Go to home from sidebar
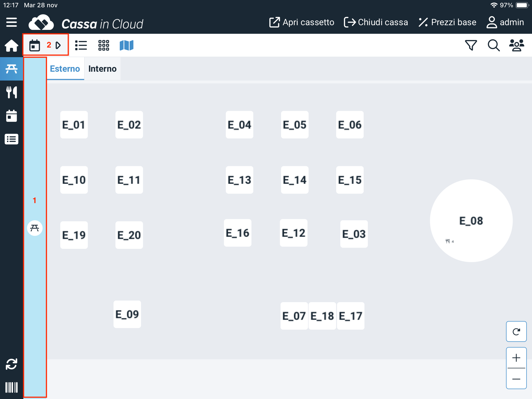The width and height of the screenshot is (532, 399). (x=11, y=46)
